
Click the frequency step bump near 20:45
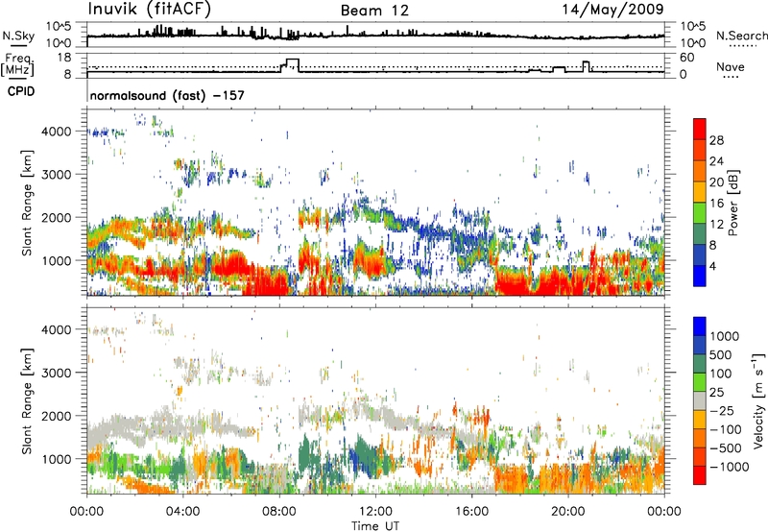click(587, 66)
